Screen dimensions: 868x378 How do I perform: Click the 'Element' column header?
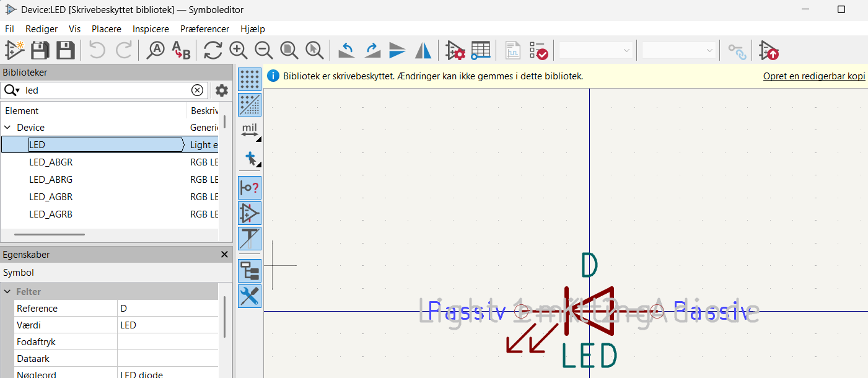22,111
